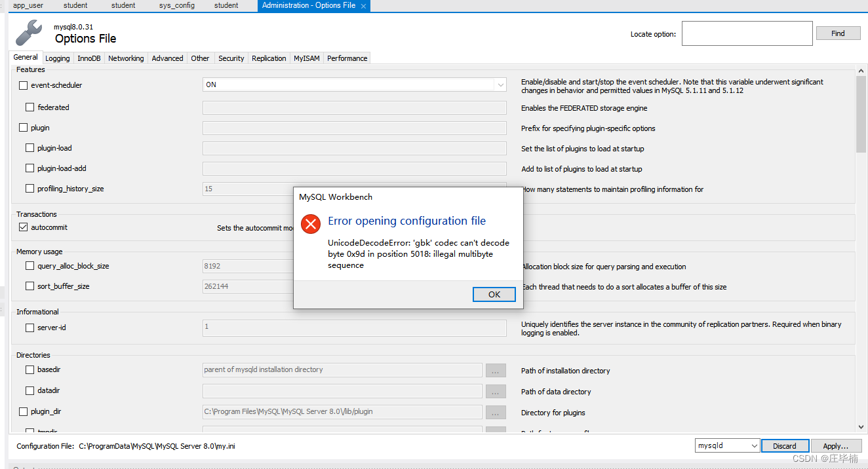The height and width of the screenshot is (469, 868).
Task: Open the Other tab
Action: (x=201, y=58)
